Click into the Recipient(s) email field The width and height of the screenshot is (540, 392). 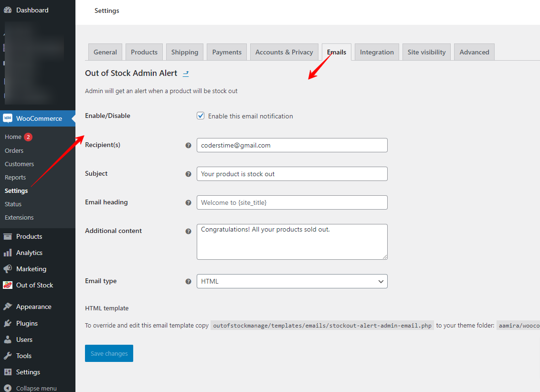[292, 145]
